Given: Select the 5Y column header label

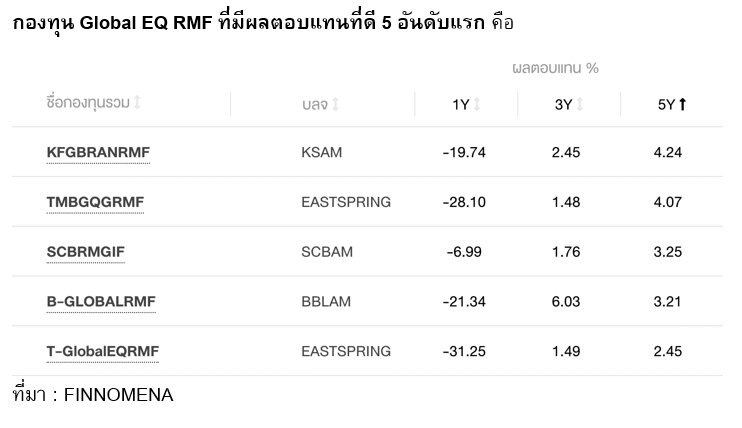Looking at the screenshot, I should 666,104.
